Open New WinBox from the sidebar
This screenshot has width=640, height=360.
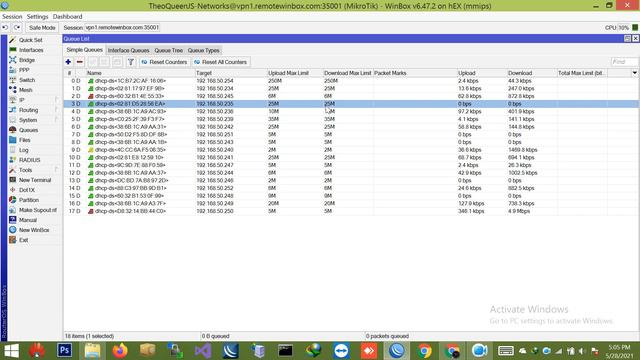tap(34, 230)
